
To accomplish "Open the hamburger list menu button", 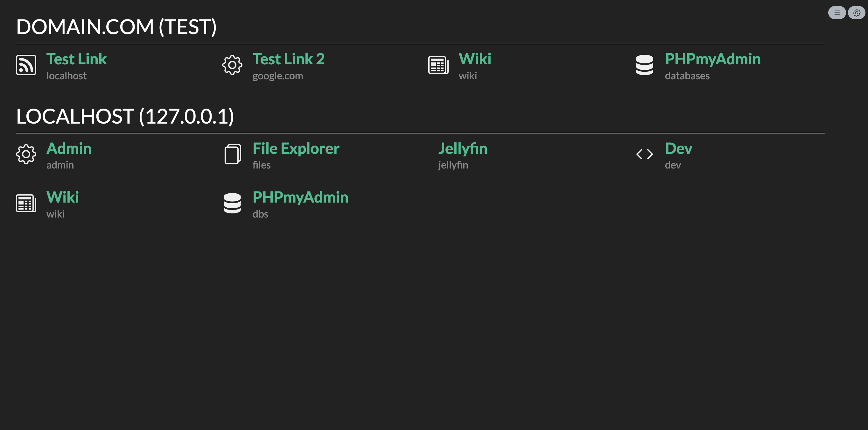I will tap(837, 13).
